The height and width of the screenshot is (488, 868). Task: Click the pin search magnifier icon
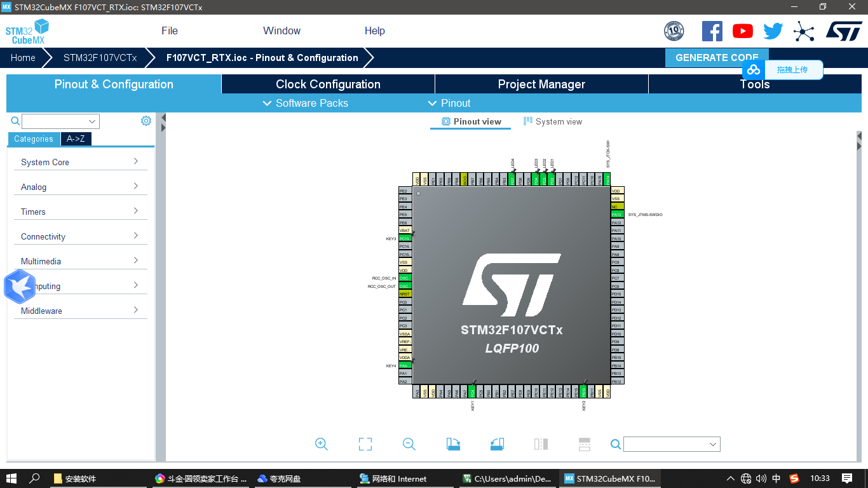[x=615, y=444]
